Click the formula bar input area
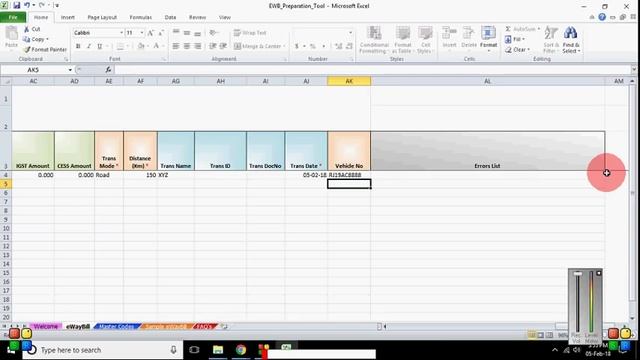Screen dimensions: 640x360 pos(372,70)
